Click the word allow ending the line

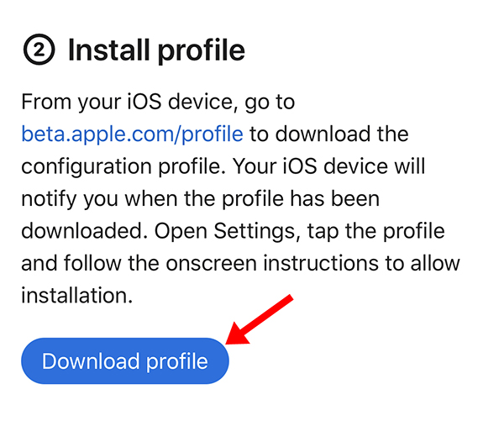click(432, 264)
